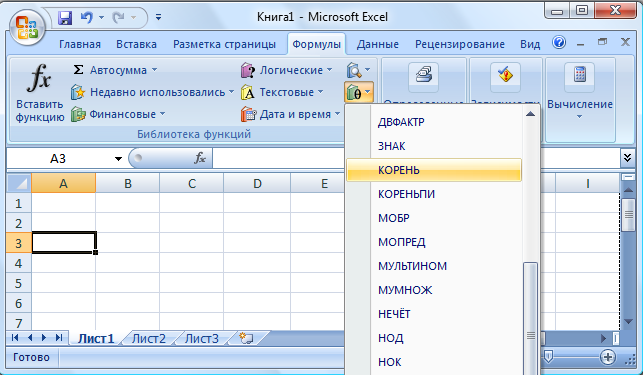Viewport: 643px width, 375px height.
Task: Click the Office button logo
Action: pos(27,27)
